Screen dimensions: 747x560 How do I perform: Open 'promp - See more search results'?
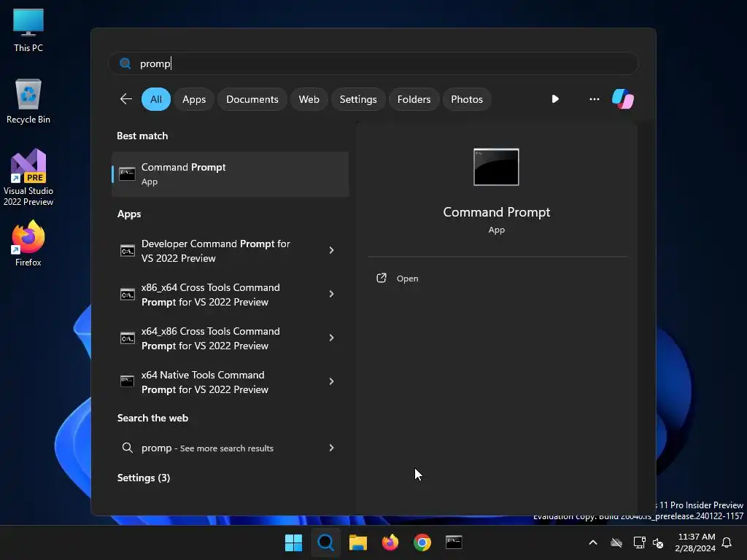230,448
